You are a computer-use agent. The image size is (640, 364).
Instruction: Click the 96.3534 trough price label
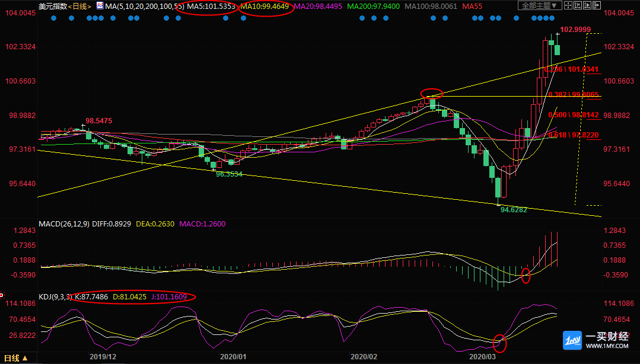pos(229,174)
